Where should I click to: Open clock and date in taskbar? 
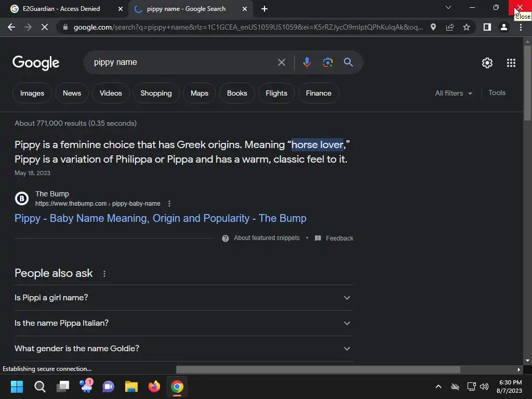(510, 387)
